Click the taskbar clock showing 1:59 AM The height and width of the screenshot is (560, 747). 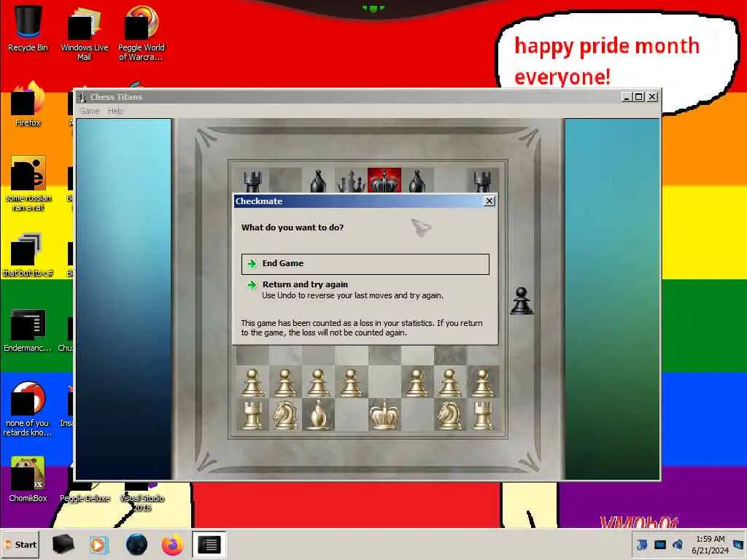(x=710, y=545)
